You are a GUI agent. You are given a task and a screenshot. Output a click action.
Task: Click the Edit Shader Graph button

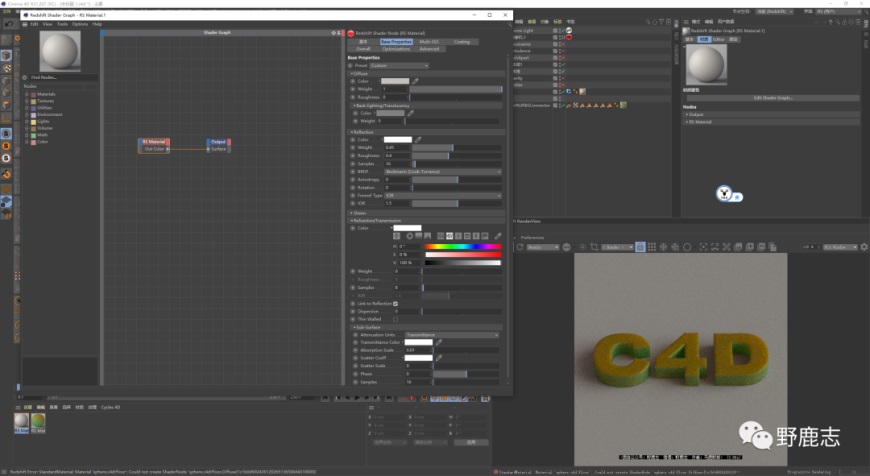[773, 98]
